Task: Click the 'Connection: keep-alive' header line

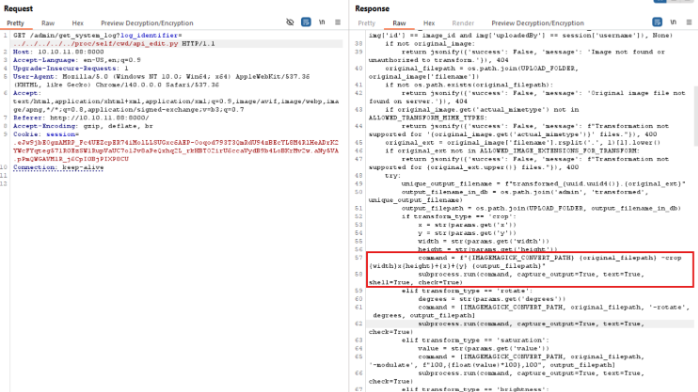Action: [x=58, y=167]
